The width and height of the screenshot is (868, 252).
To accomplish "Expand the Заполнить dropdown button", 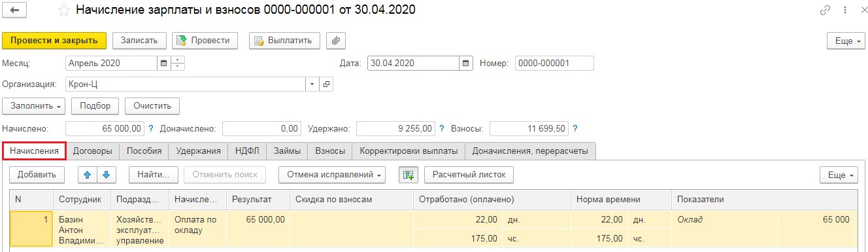I will point(35,105).
